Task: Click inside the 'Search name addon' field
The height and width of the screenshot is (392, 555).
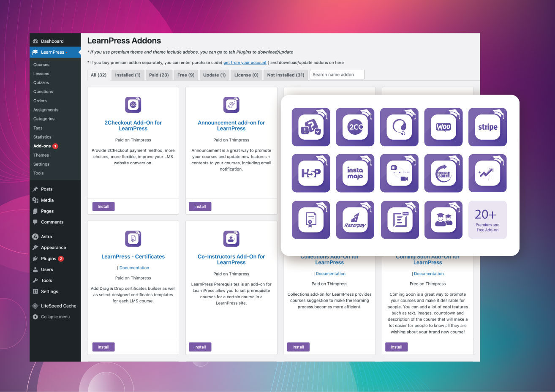Action: click(337, 74)
